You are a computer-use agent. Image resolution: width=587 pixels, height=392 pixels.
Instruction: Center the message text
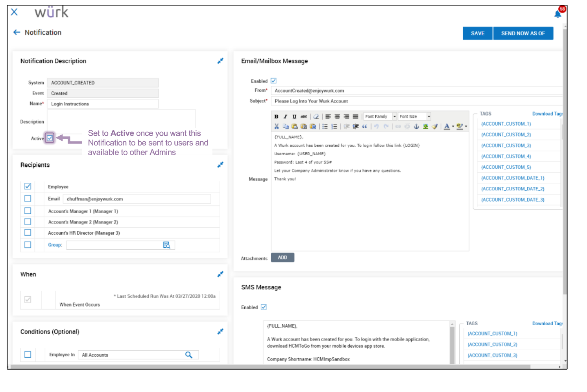click(337, 116)
